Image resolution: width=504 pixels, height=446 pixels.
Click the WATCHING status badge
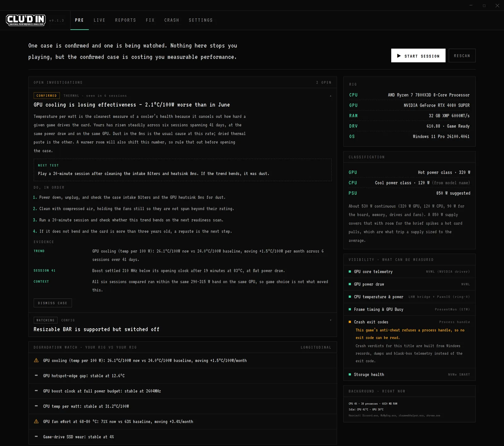[x=45, y=320]
